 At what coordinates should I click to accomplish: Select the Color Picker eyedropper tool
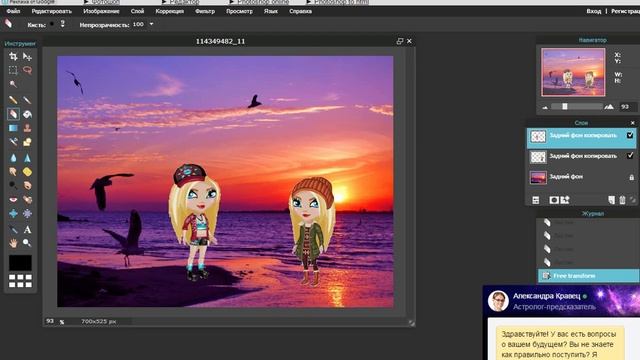point(13,229)
